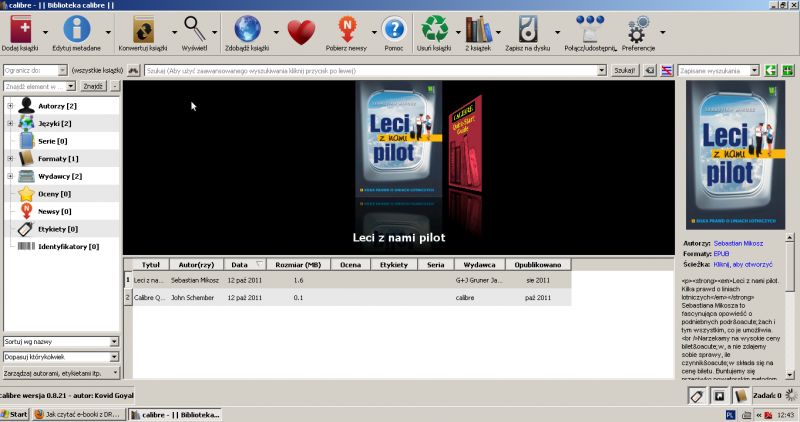Open the Ogranicz do combo box
Viewport: 800px width, 422px height.
(35, 70)
